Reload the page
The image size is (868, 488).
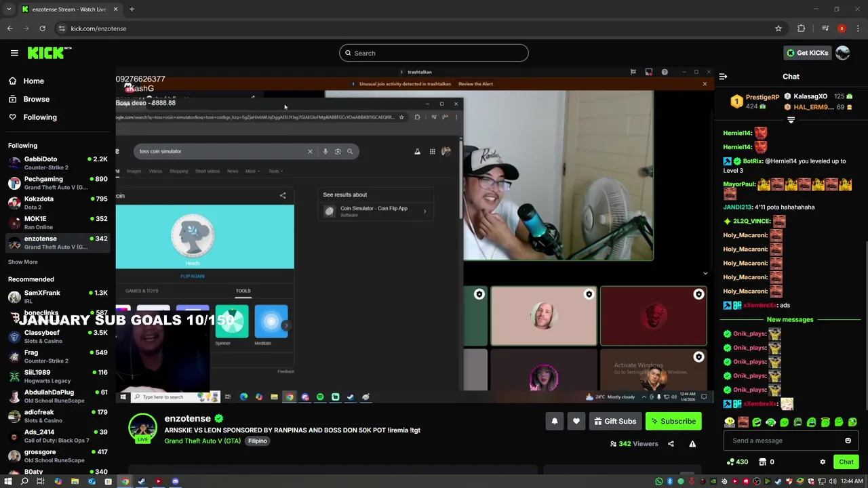(42, 28)
